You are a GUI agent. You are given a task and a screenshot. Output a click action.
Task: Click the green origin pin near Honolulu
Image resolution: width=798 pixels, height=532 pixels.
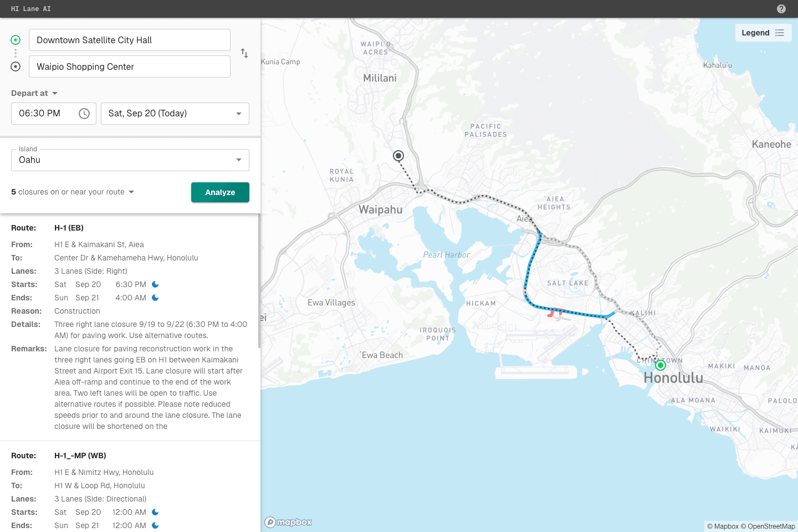tap(660, 365)
